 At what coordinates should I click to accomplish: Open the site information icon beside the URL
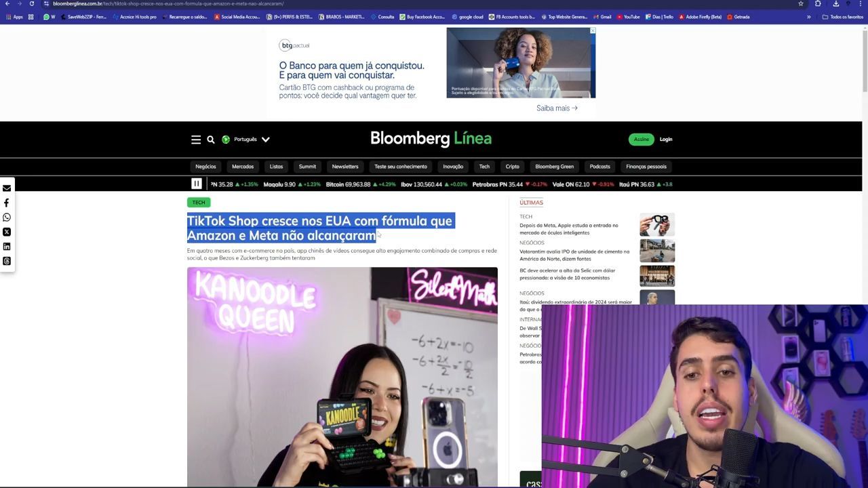46,3
